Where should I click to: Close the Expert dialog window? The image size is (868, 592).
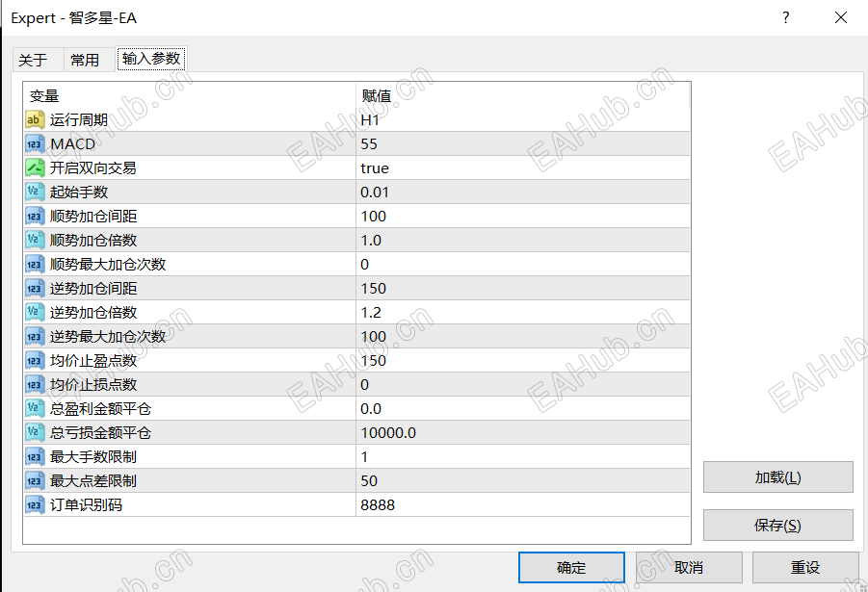[x=841, y=17]
